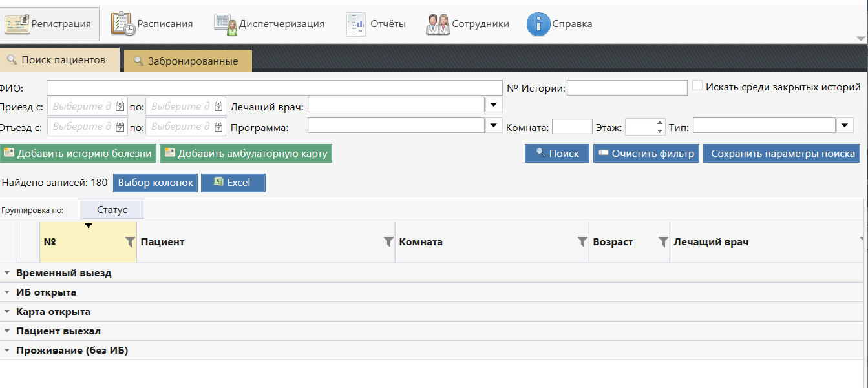Open the Расписания schedule icon
The image size is (868, 388).
coord(123,24)
